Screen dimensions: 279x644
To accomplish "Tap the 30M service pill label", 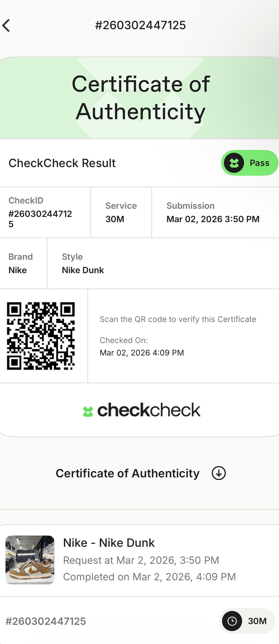I will 257,621.
